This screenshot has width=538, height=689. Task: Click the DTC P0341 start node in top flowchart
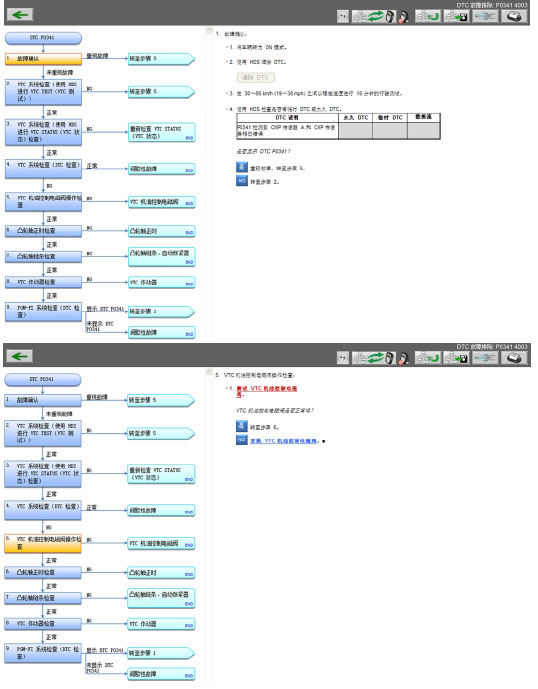43,38
